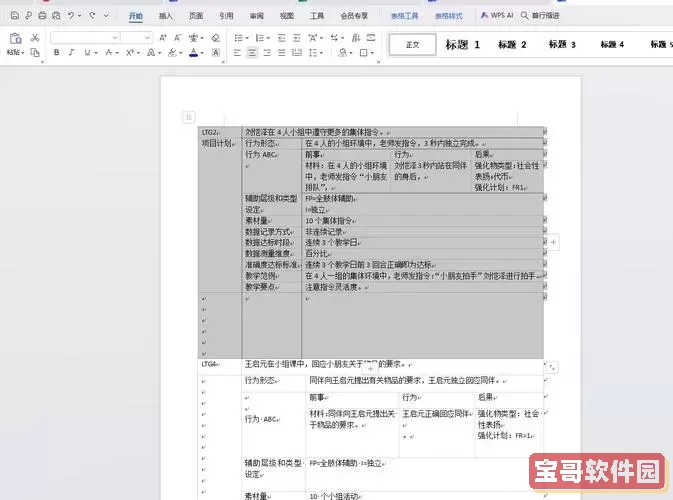The image size is (673, 500).
Task: Toggle Superscript formatting
Action: 130,52
